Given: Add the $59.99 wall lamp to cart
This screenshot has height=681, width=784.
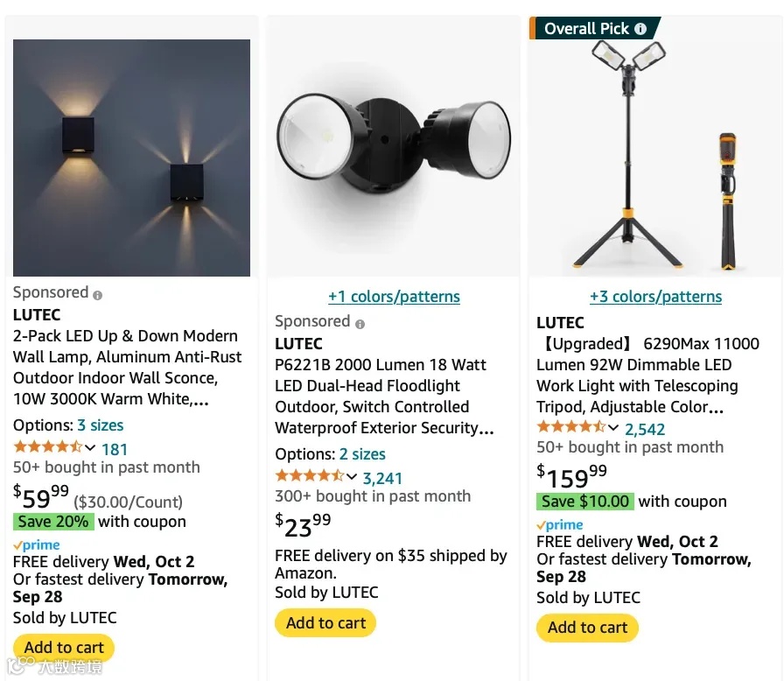Looking at the screenshot, I should click(x=64, y=648).
